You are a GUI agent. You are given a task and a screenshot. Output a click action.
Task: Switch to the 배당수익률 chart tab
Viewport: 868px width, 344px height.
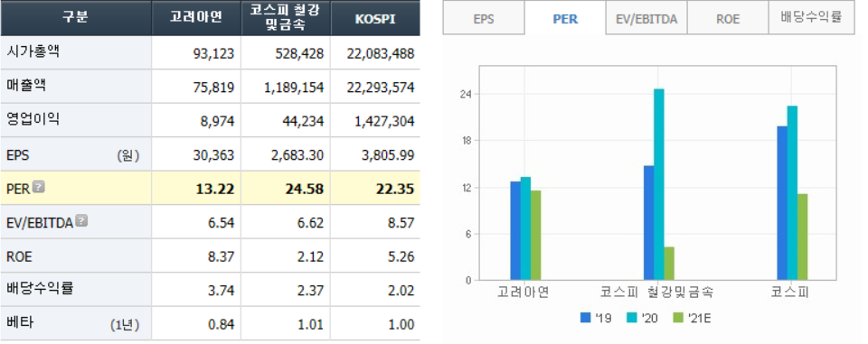812,18
